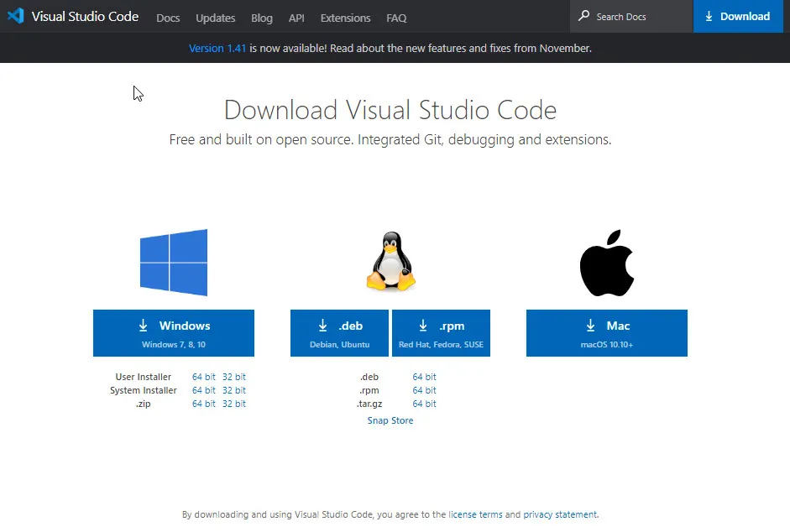Read the privacy statement

click(560, 514)
